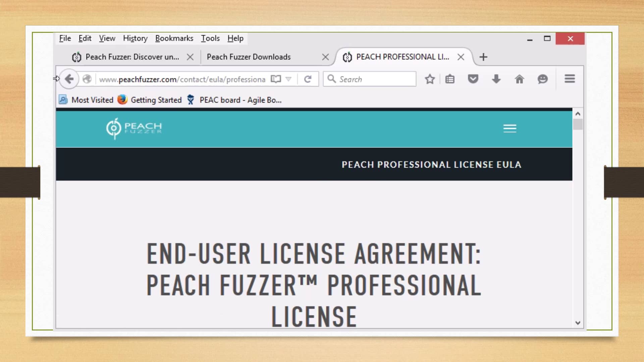Click the Peach Fuzzer site logo

(x=133, y=128)
